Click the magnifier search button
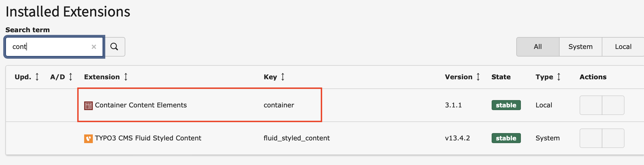The height and width of the screenshot is (165, 644). click(115, 47)
